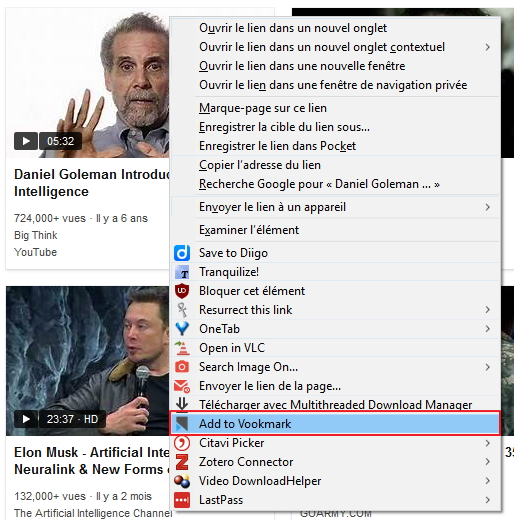Click the VLC cone icon

[182, 348]
